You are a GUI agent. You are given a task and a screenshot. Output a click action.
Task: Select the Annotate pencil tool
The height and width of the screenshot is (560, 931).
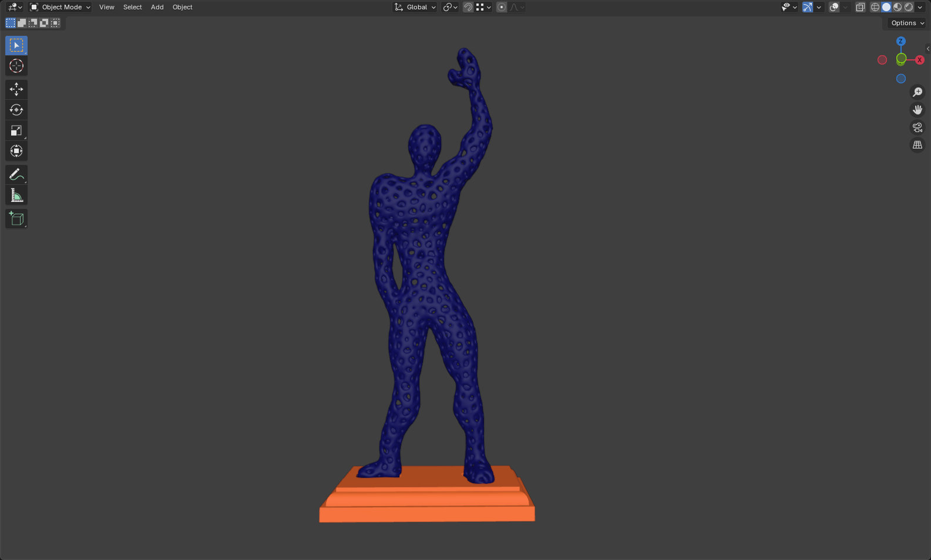click(x=16, y=175)
